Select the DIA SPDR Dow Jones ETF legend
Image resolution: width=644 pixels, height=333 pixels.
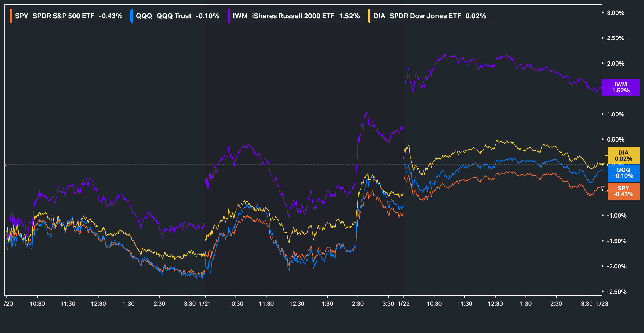pos(430,16)
